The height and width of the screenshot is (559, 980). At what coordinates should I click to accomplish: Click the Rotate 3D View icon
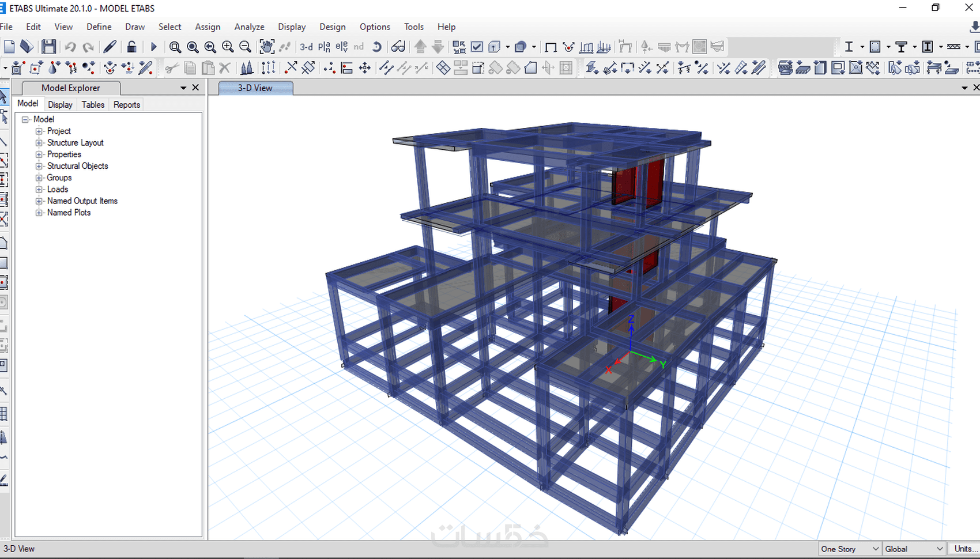pos(376,47)
